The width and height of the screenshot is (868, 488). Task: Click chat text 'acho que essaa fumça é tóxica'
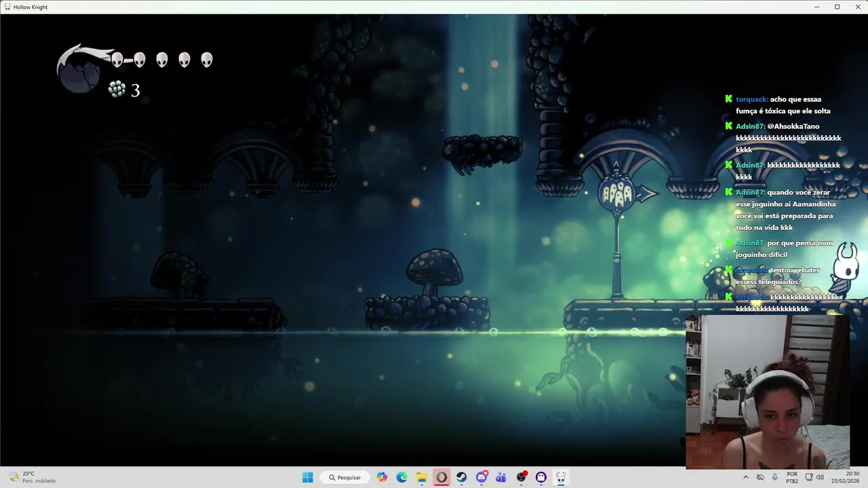click(783, 105)
